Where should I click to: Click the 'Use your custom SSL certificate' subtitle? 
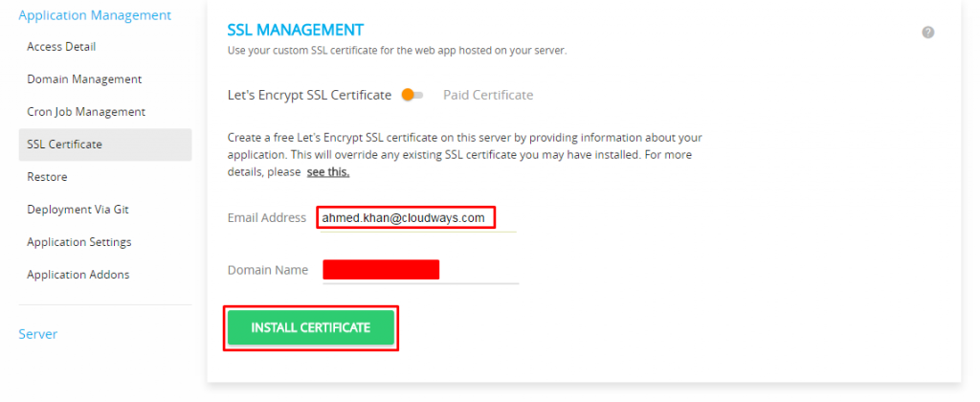click(x=397, y=51)
